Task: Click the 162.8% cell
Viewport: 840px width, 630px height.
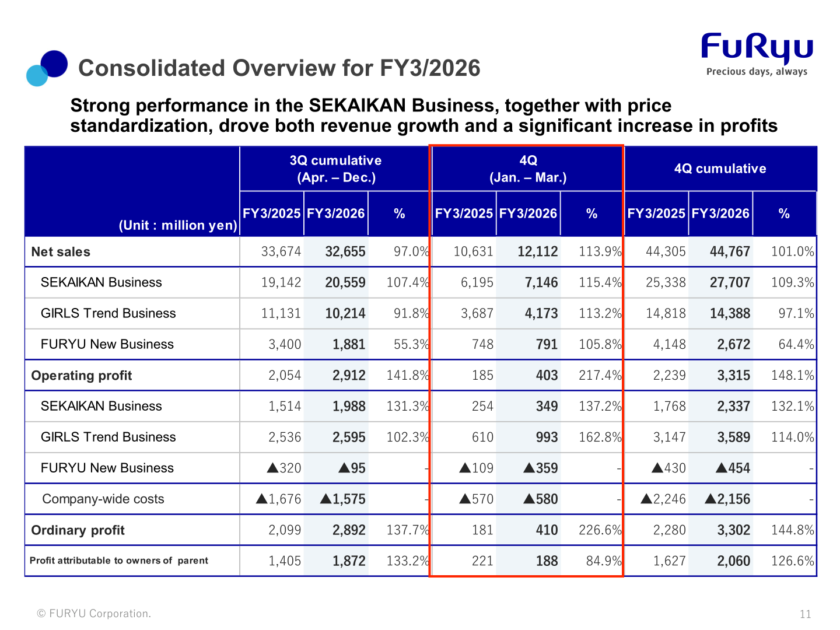Action: point(600,437)
